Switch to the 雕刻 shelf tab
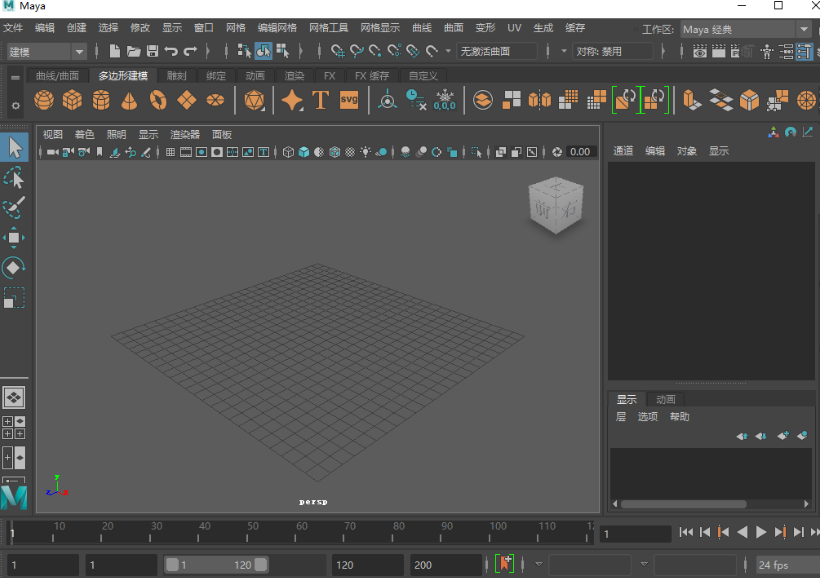 pos(177,76)
